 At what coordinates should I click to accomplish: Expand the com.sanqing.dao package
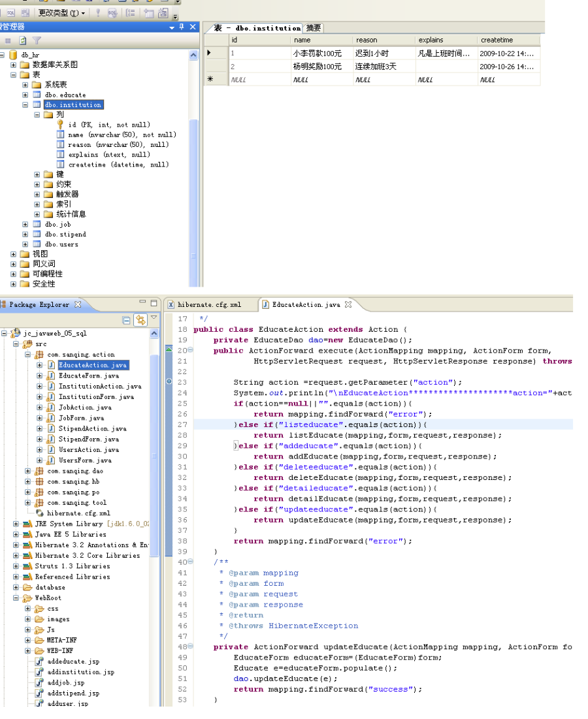coord(27,471)
